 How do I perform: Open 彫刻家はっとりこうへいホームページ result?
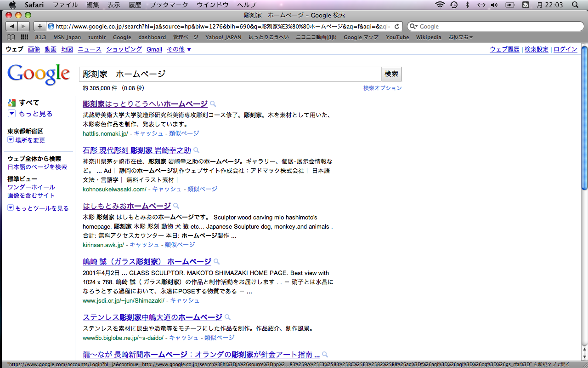(x=145, y=104)
